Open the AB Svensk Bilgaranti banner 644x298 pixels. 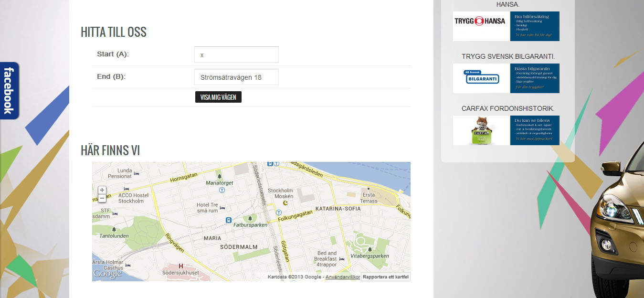(506, 78)
